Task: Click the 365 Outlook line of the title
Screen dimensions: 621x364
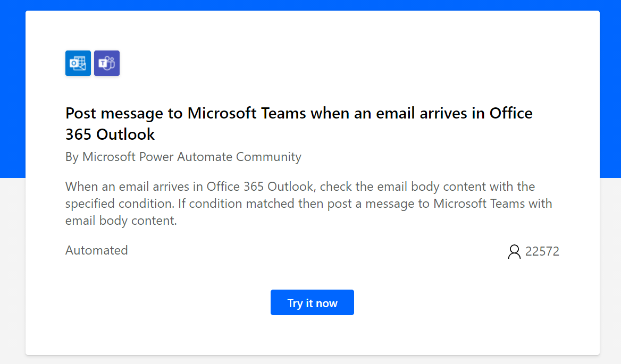Action: click(x=110, y=134)
